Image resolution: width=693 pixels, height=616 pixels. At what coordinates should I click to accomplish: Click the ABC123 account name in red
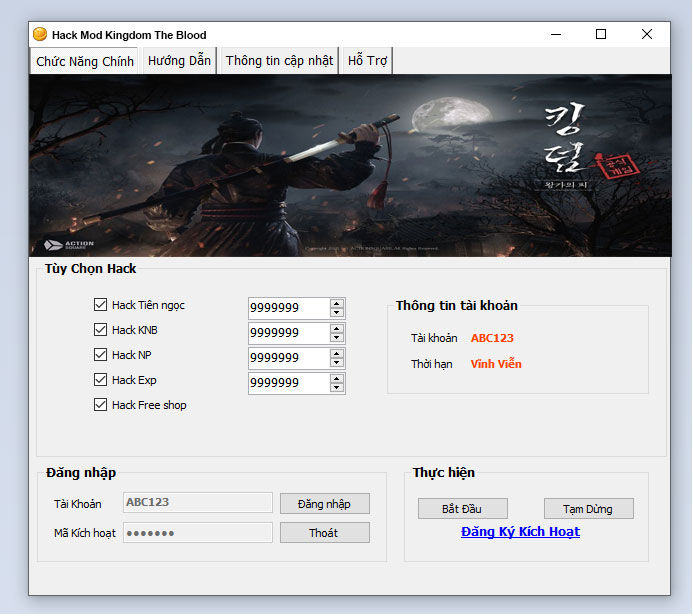(x=492, y=338)
